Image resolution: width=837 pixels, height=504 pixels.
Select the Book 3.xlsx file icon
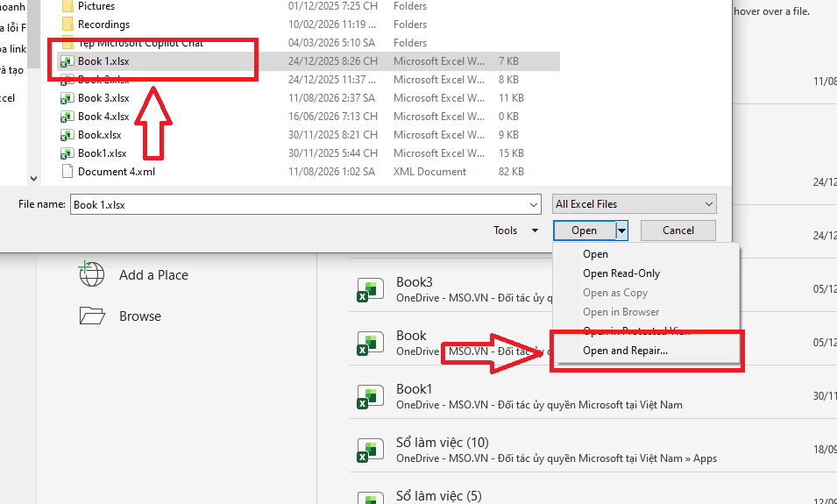tap(67, 98)
